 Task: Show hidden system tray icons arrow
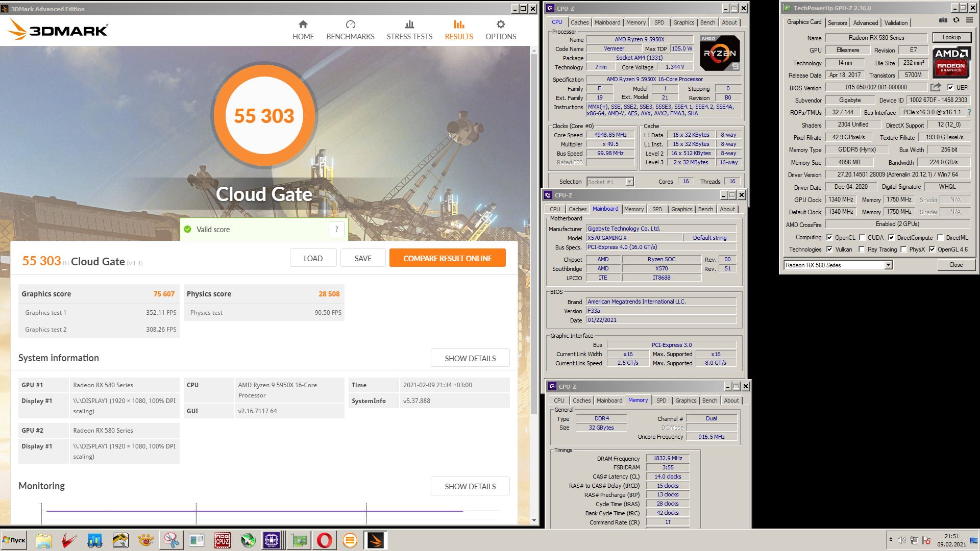pyautogui.click(x=891, y=540)
